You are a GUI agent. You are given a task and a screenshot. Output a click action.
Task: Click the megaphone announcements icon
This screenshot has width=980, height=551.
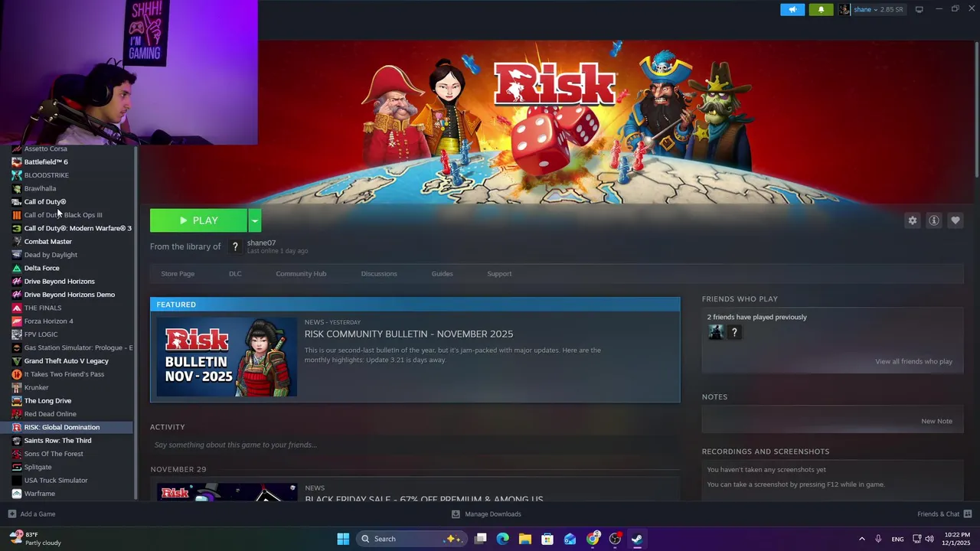[x=792, y=10]
